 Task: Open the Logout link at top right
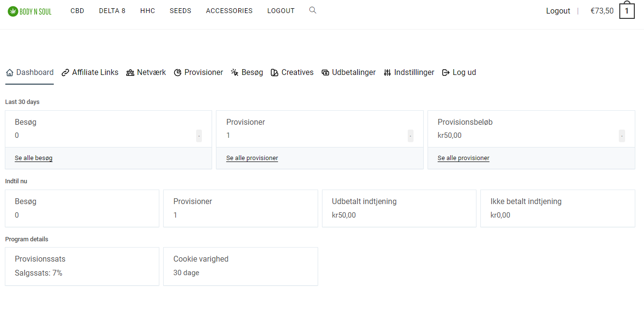click(558, 11)
